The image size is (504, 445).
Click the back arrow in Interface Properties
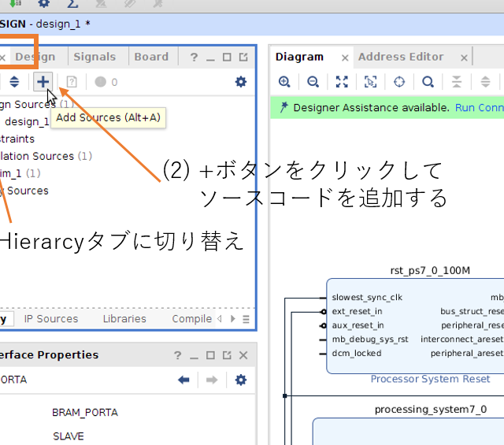coord(183,380)
